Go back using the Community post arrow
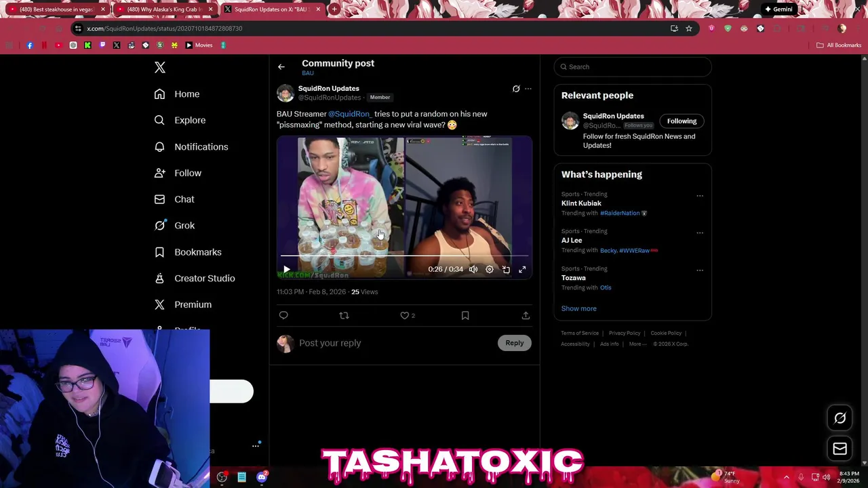 tap(281, 66)
